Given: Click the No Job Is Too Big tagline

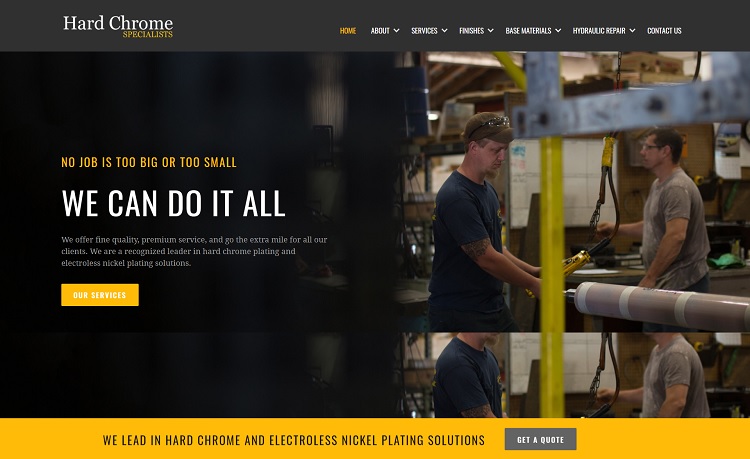Looking at the screenshot, I should [x=149, y=163].
